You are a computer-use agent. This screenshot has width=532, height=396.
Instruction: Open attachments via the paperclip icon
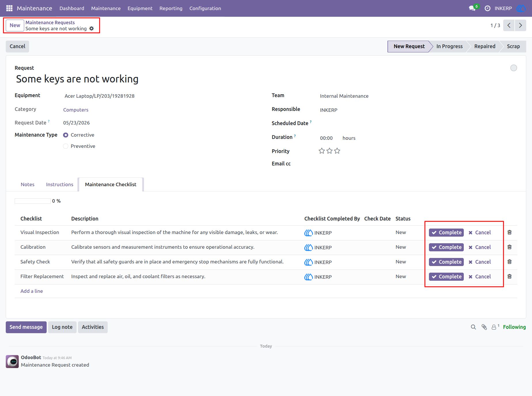pyautogui.click(x=484, y=327)
